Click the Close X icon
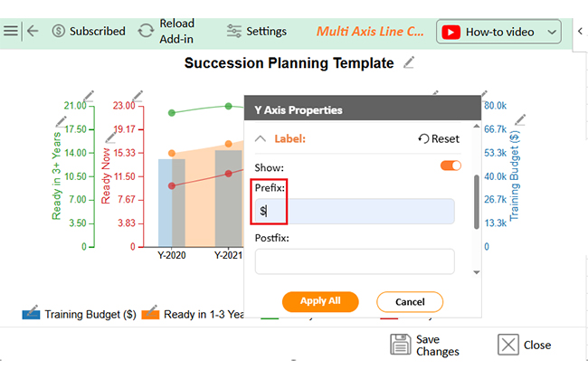 pyautogui.click(x=508, y=345)
